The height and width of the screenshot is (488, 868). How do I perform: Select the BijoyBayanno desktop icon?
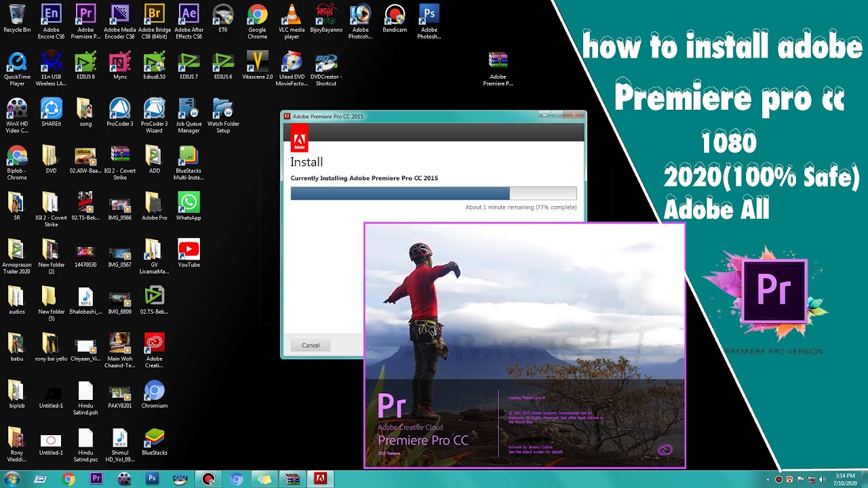click(326, 18)
